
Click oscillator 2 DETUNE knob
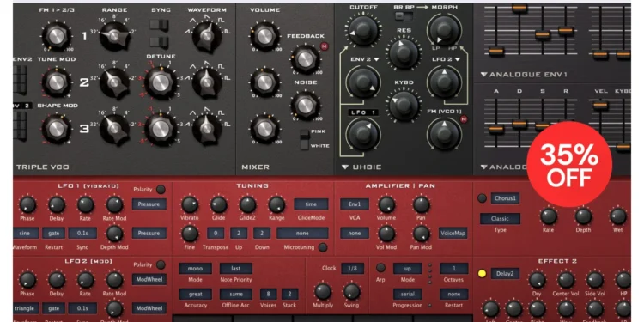[x=161, y=82]
